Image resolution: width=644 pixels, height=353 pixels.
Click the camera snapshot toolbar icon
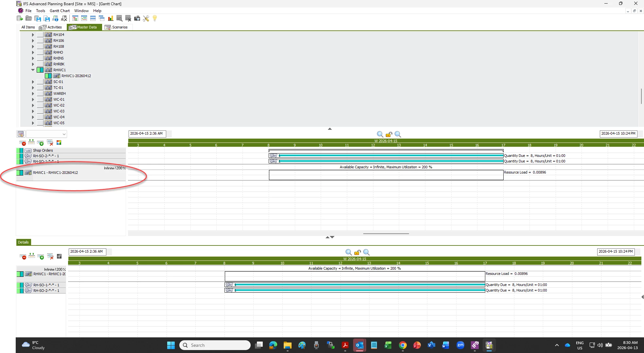tap(137, 18)
